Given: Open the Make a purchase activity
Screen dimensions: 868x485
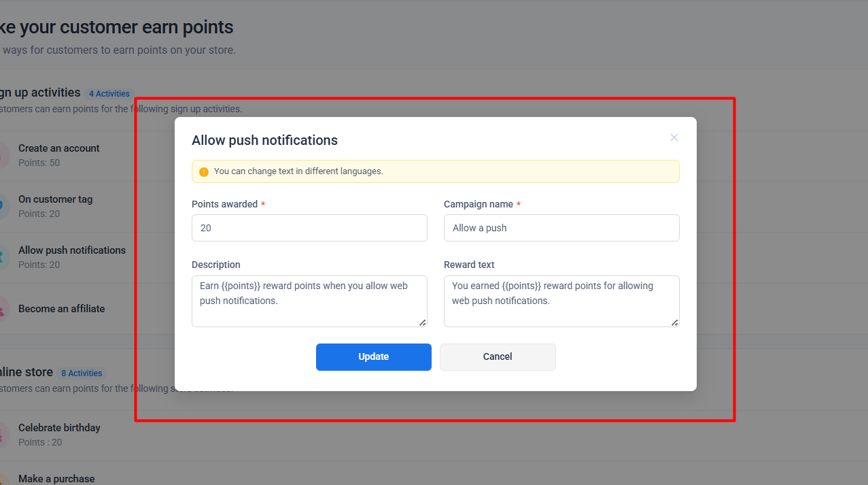Looking at the screenshot, I should 56,479.
